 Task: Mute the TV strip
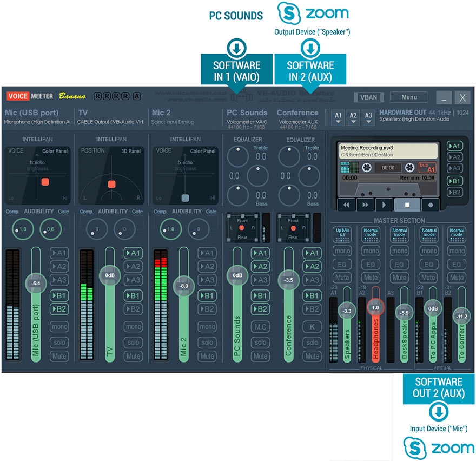133,356
